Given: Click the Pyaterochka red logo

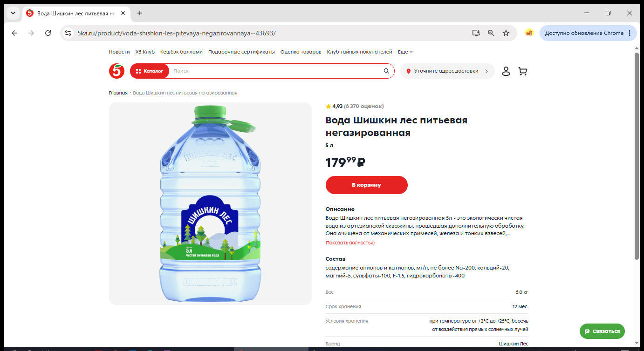Looking at the screenshot, I should tap(116, 71).
